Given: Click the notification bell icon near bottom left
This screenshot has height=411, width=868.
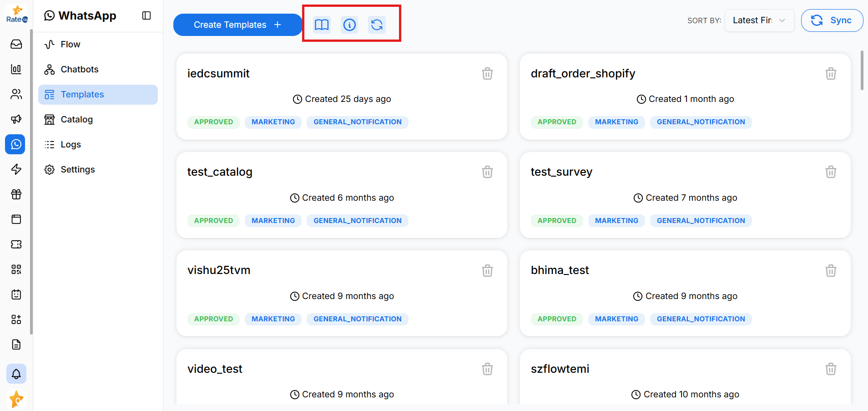Looking at the screenshot, I should [x=16, y=374].
